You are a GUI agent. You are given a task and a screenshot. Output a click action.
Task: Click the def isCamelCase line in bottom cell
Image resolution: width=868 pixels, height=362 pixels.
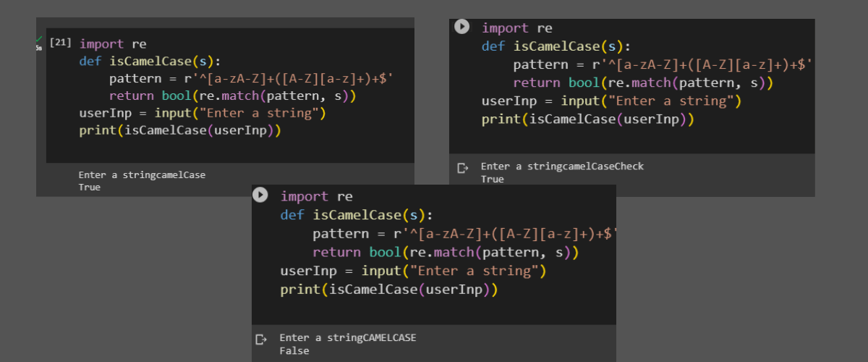point(355,215)
